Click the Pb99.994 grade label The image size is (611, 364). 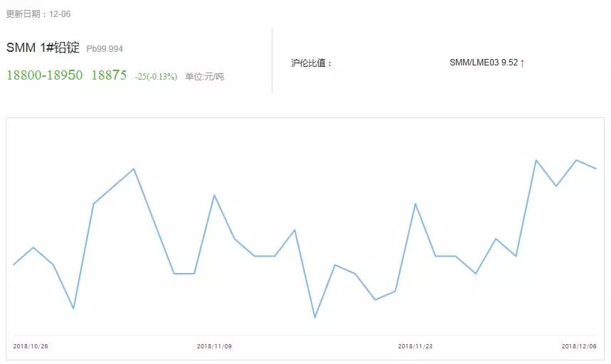point(105,49)
